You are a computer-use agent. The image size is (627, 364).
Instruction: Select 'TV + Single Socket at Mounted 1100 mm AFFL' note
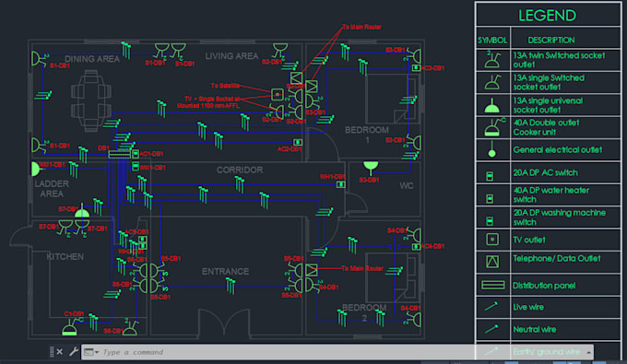pos(208,102)
